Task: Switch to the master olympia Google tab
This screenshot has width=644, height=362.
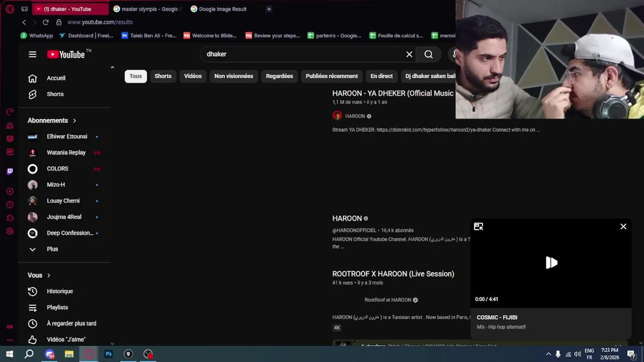Action: click(x=148, y=9)
